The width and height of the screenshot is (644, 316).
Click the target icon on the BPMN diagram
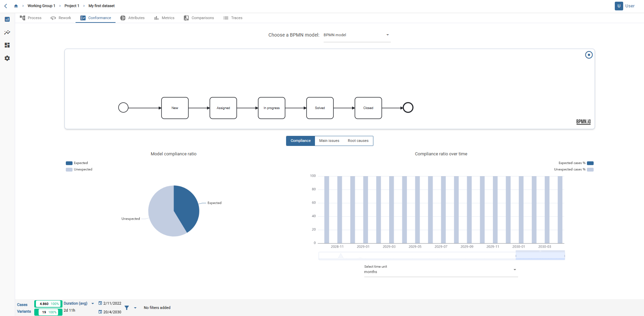589,55
